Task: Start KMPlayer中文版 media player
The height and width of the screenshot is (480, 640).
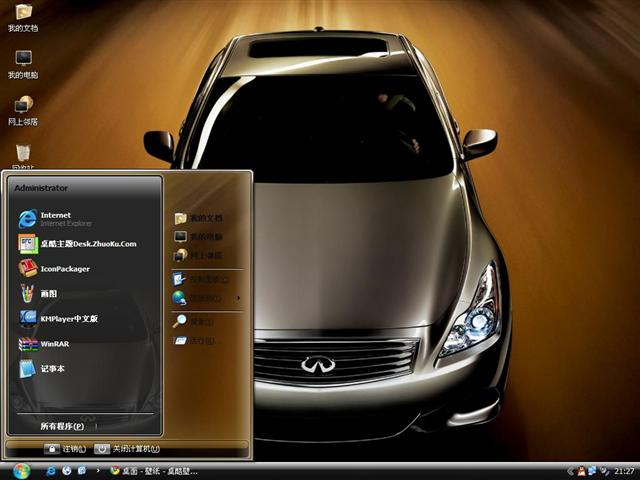Action: pyautogui.click(x=68, y=319)
